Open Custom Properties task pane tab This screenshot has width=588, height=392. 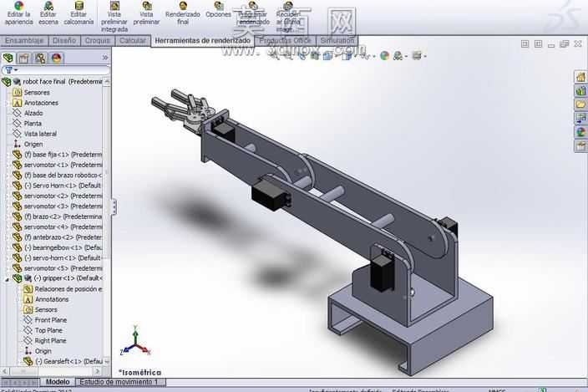[580, 145]
